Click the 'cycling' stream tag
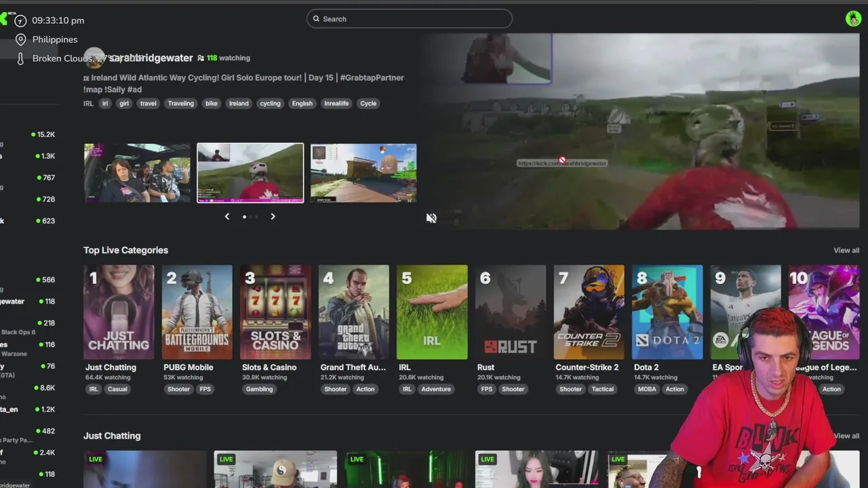 [270, 104]
